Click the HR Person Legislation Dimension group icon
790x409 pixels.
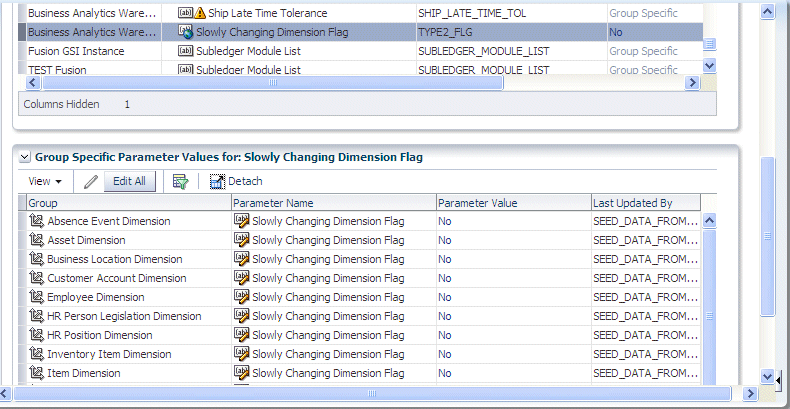tap(37, 316)
